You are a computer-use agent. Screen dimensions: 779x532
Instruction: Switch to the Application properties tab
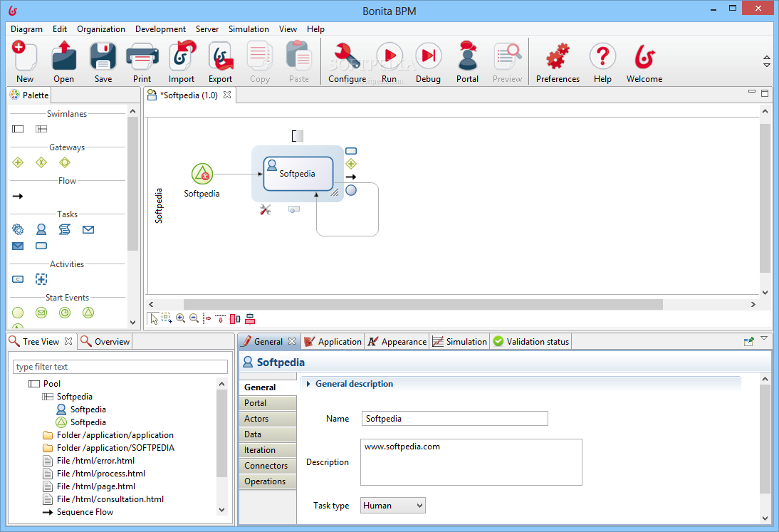click(x=333, y=342)
